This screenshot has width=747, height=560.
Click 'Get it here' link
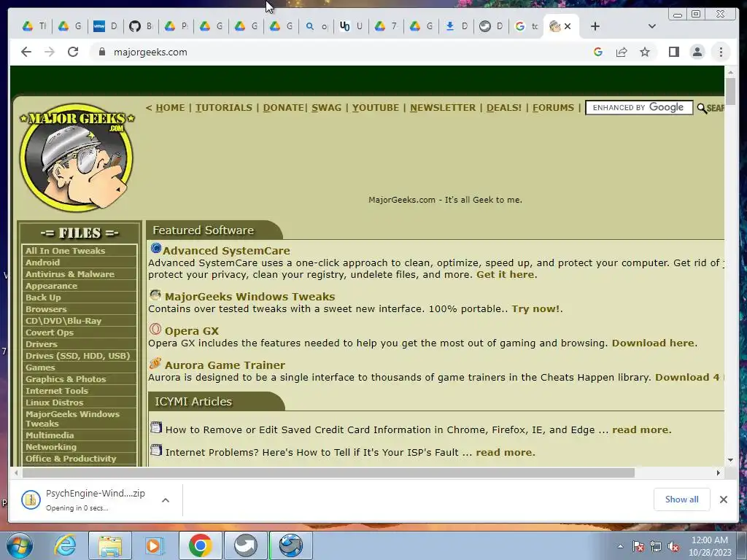pyautogui.click(x=505, y=274)
